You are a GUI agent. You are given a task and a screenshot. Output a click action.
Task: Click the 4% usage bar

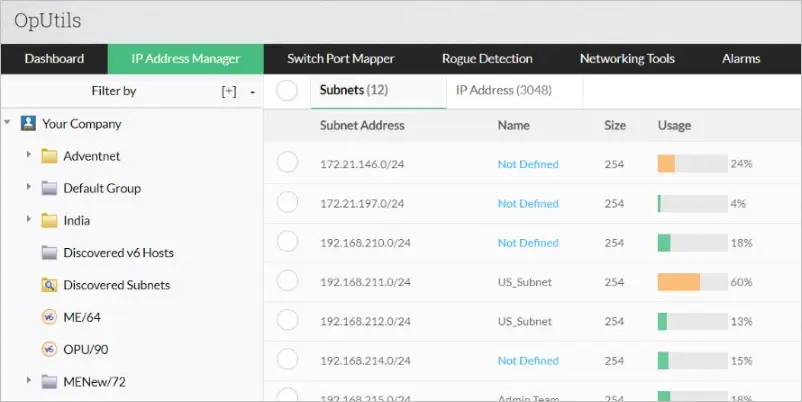(x=693, y=204)
